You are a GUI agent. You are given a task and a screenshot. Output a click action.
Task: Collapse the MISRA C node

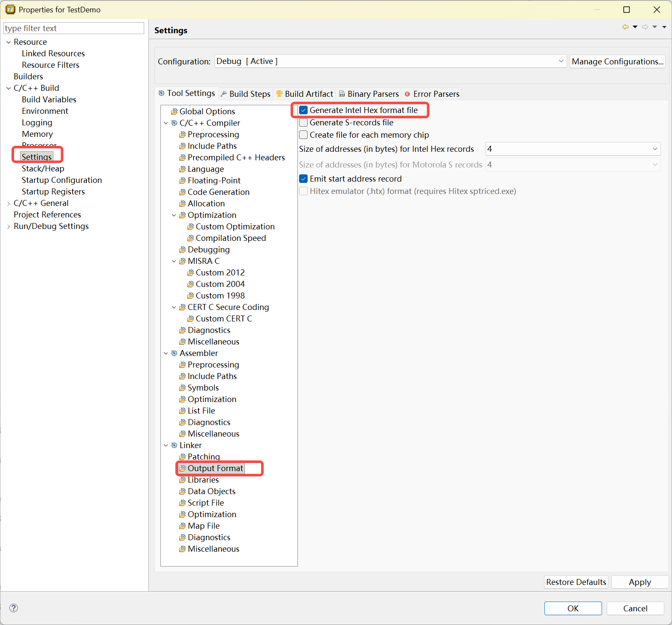(x=174, y=261)
